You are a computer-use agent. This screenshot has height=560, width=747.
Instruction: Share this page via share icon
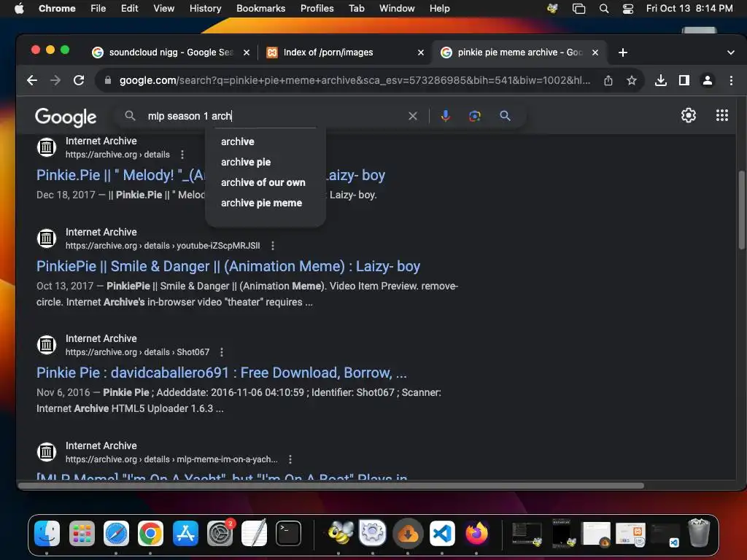(608, 80)
